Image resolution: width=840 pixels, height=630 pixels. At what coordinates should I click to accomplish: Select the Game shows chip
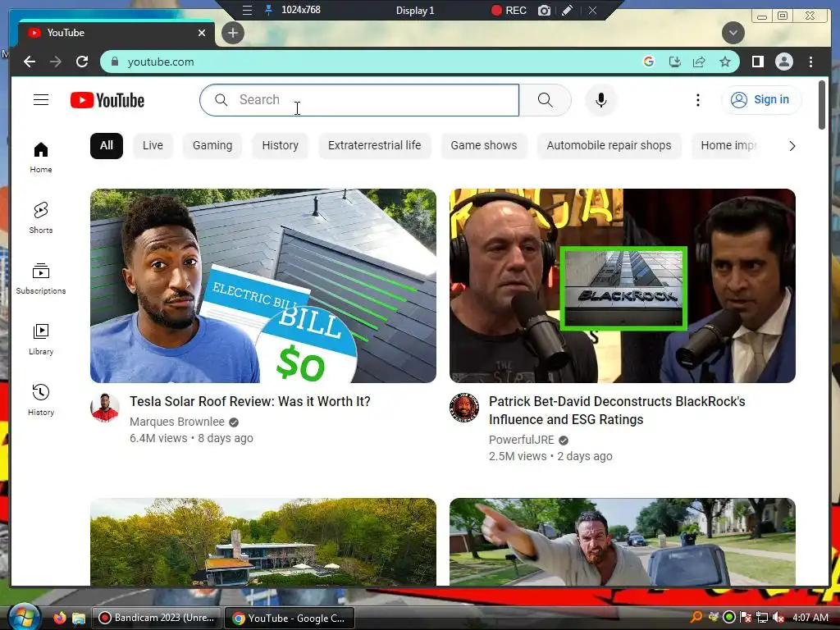point(484,146)
